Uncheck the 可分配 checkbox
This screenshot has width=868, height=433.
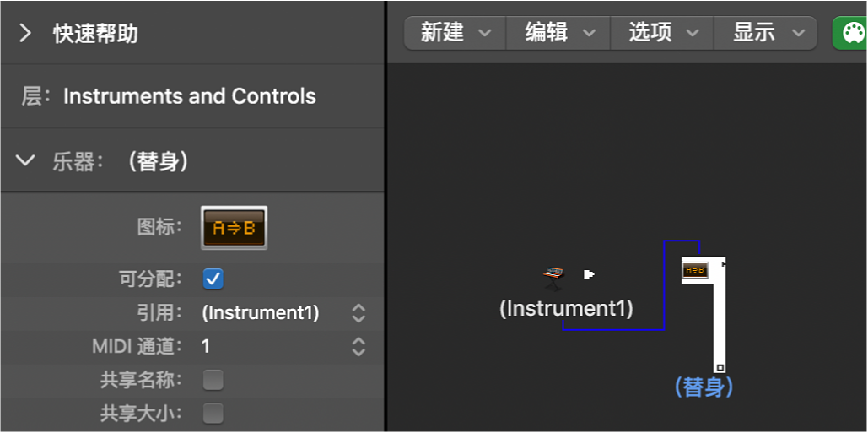[213, 279]
